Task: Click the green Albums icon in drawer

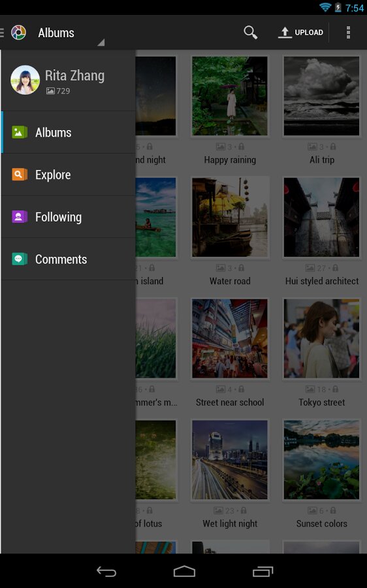Action: click(x=20, y=133)
